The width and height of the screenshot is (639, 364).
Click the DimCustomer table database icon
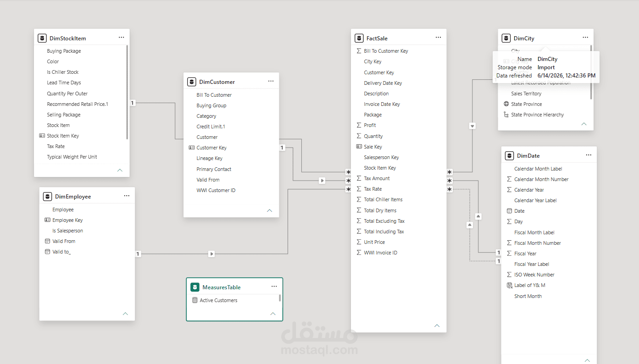click(x=192, y=82)
